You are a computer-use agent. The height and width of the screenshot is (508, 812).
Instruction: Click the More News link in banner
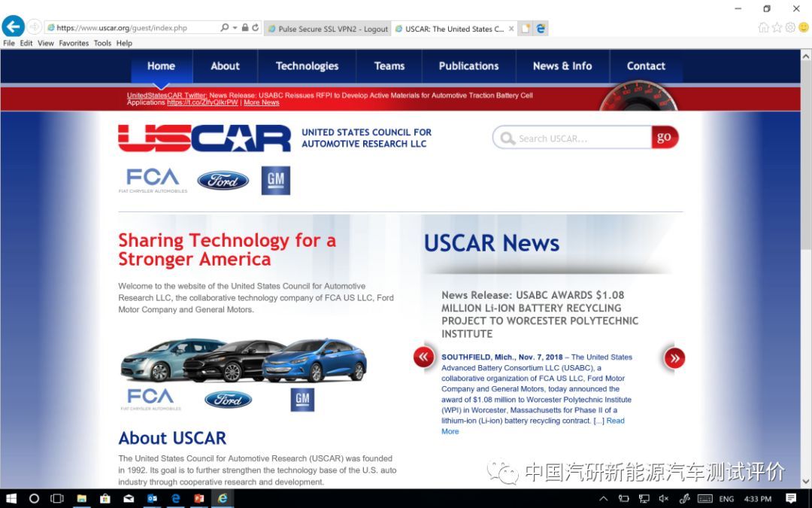point(262,102)
